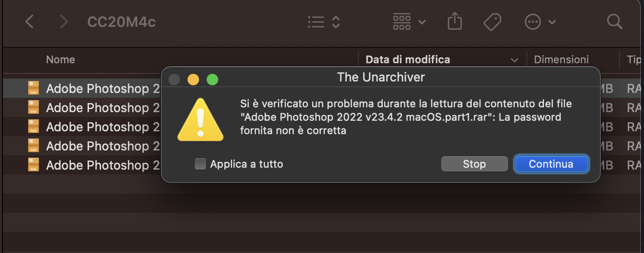This screenshot has width=644, height=253.
Task: Expand the ellipsis action menu chevron
Action: [552, 22]
